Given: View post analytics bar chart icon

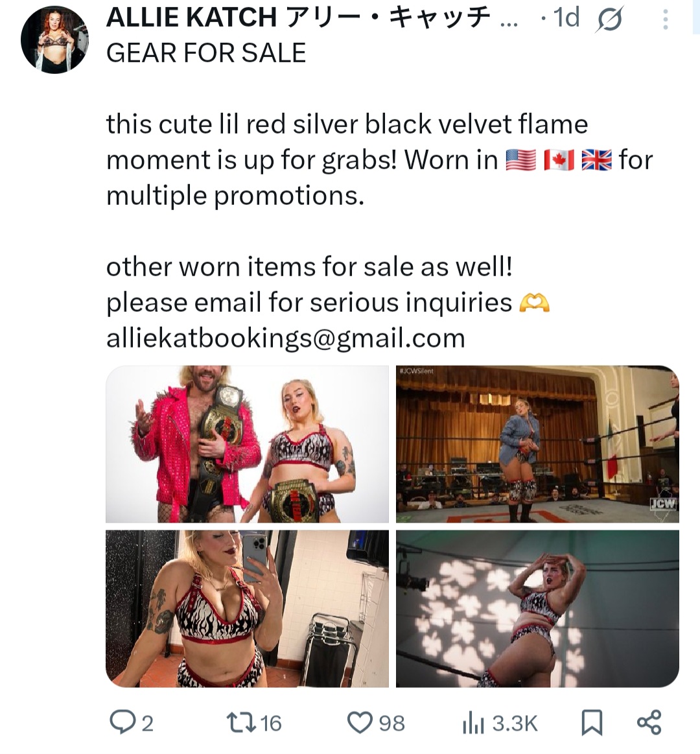Looking at the screenshot, I should click(x=472, y=724).
